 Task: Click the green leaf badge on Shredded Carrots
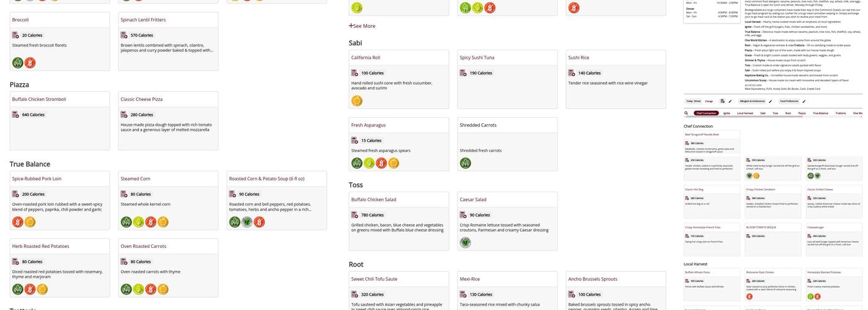(x=466, y=163)
